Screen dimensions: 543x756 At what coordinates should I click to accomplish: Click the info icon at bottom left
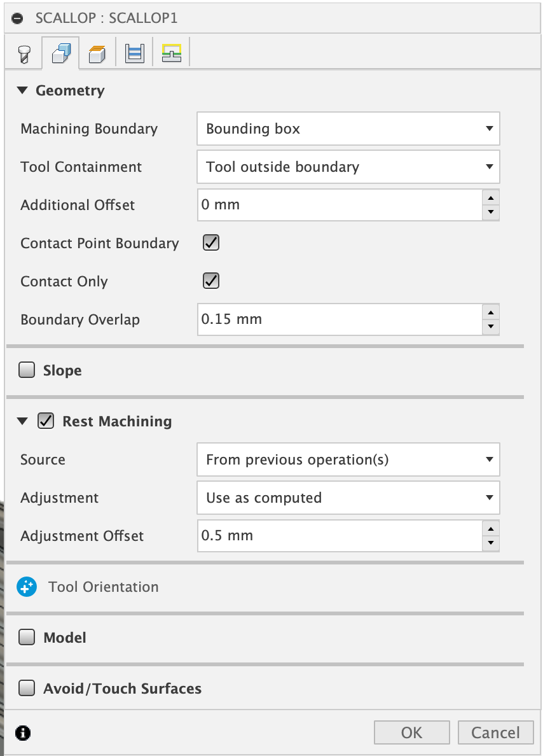pyautogui.click(x=24, y=732)
